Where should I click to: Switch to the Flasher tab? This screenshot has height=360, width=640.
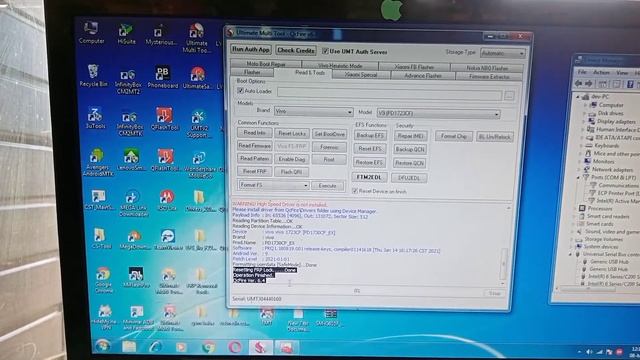[252, 72]
